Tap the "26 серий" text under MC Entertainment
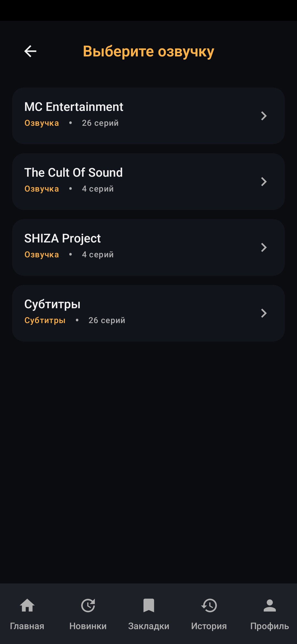 coord(100,123)
